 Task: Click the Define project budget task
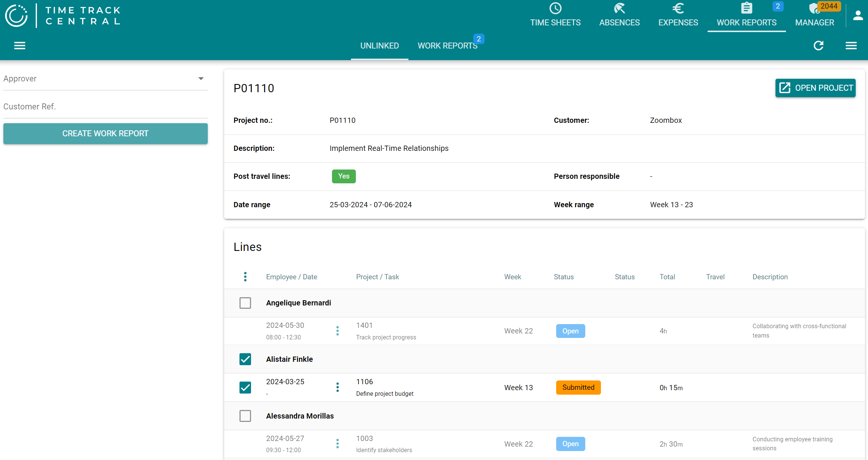[x=385, y=394]
